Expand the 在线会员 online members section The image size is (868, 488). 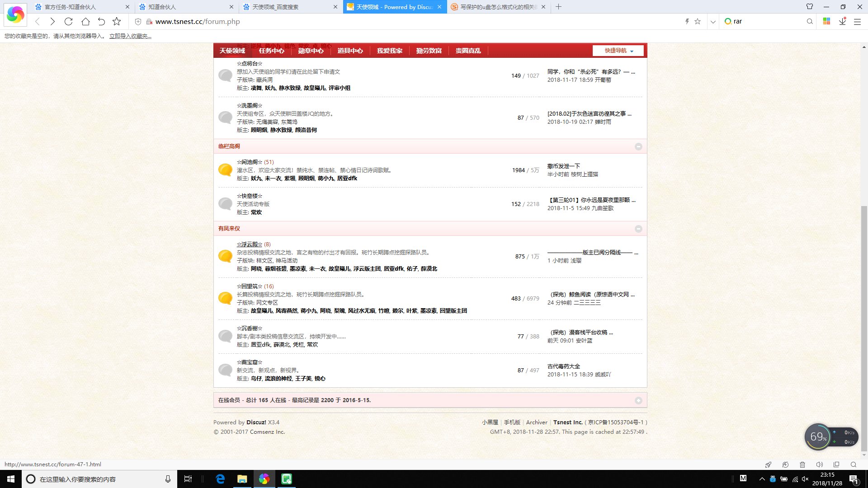(x=638, y=400)
